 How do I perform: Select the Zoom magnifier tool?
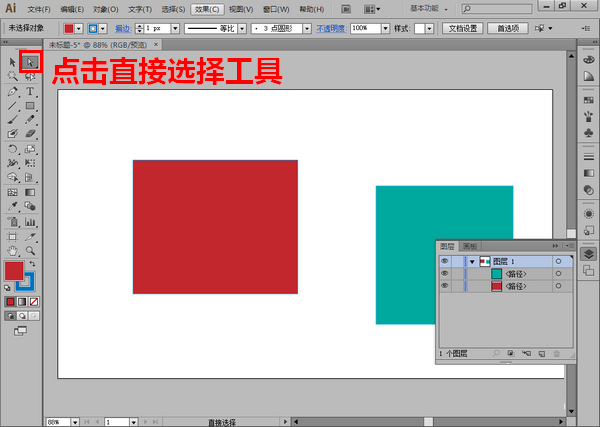(x=30, y=250)
